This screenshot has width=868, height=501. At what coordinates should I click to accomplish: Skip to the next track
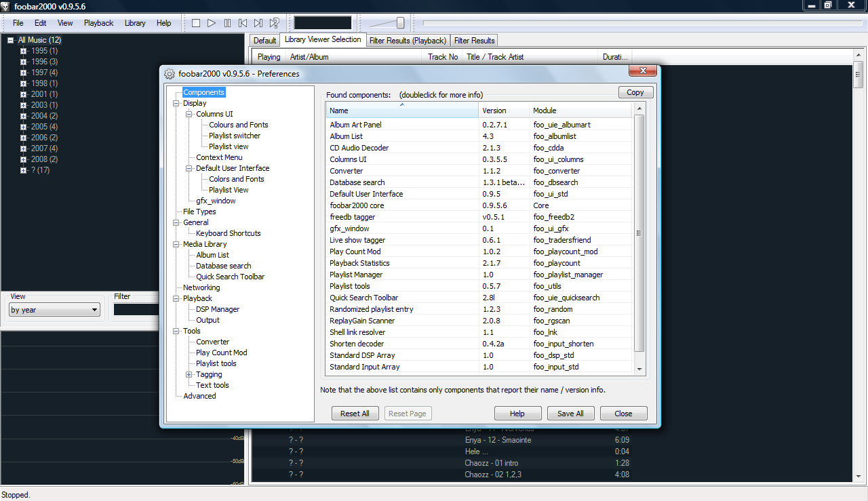click(258, 23)
